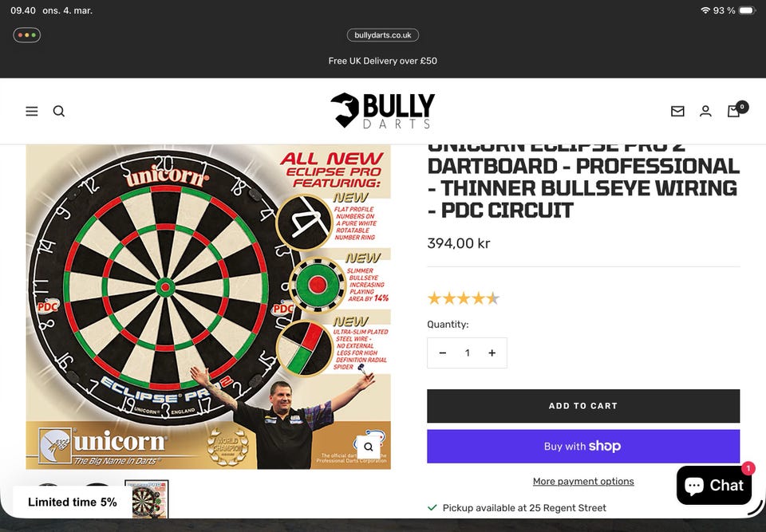The width and height of the screenshot is (766, 532).
Task: Click the newsletter envelope icon
Action: tap(677, 112)
